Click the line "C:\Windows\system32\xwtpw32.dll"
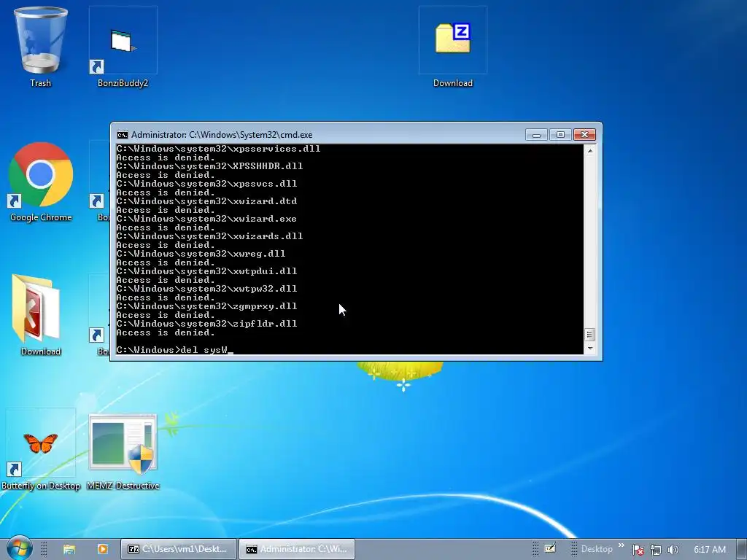 click(206, 289)
